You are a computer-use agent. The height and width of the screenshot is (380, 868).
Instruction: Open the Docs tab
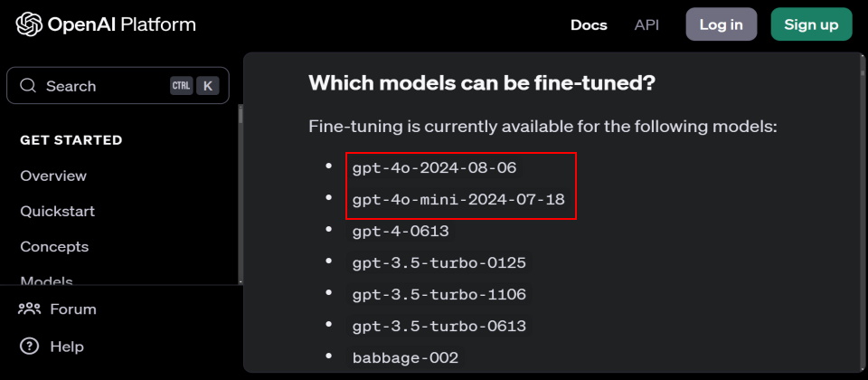tap(589, 24)
